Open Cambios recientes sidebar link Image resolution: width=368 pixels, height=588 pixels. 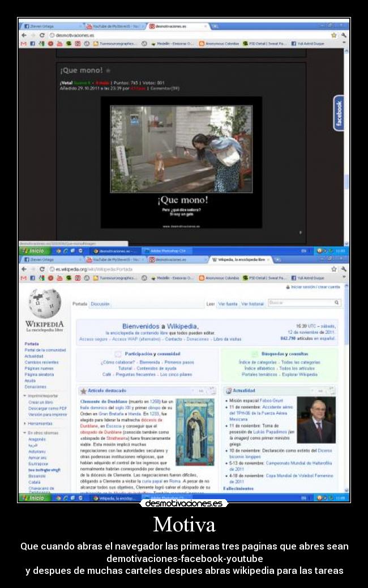point(41,362)
